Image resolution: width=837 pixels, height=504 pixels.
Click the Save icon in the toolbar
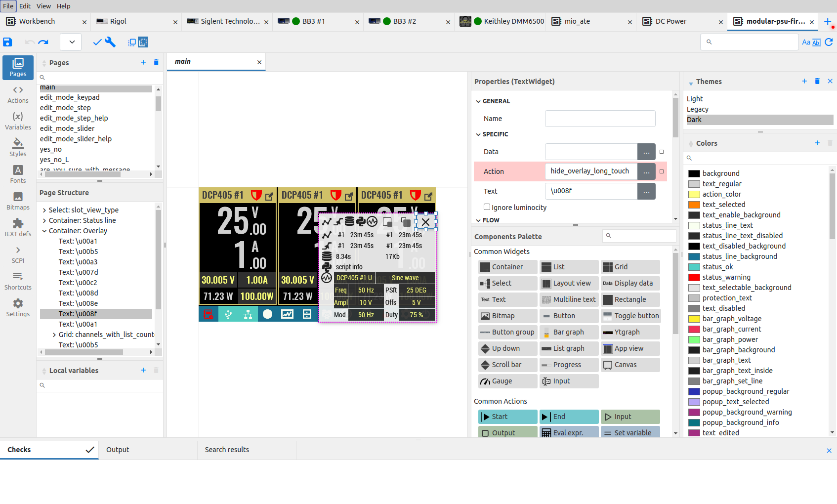point(7,42)
